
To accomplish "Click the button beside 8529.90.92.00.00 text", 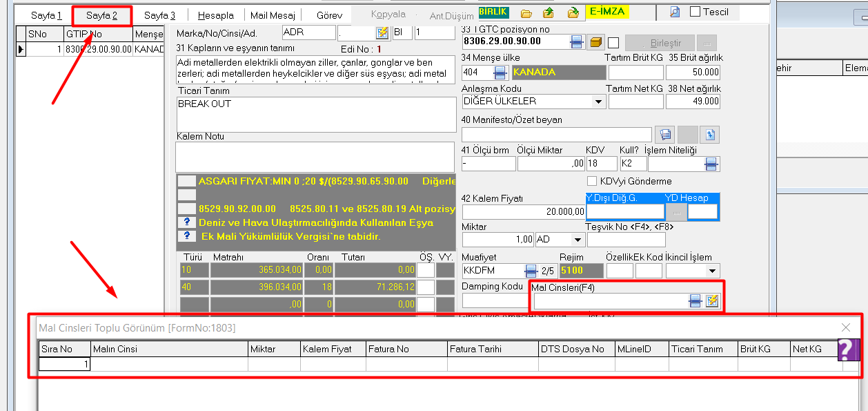I will [186, 209].
